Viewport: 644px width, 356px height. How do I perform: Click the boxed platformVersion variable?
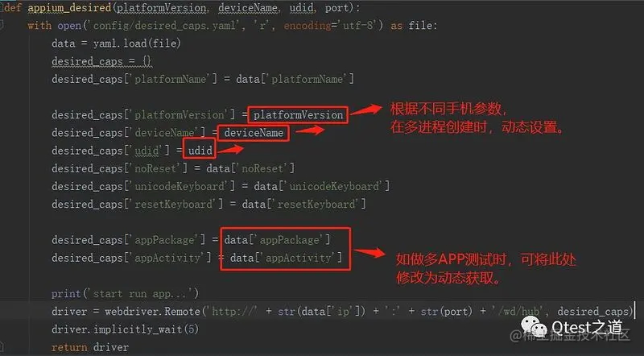coord(298,115)
